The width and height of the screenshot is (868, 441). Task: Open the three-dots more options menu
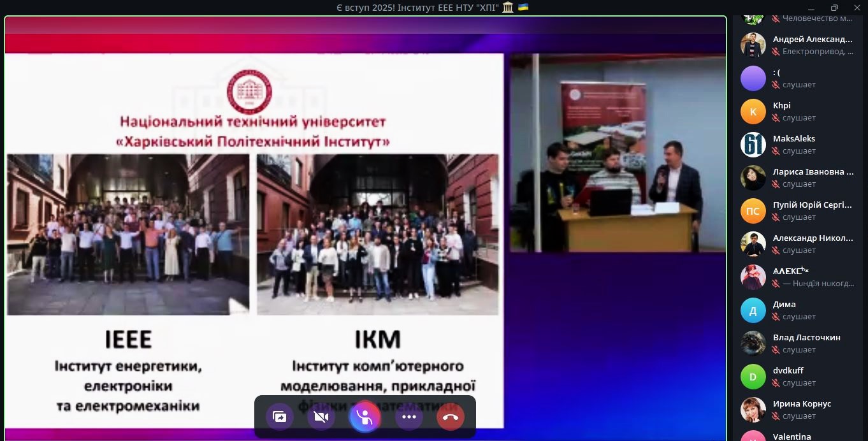click(409, 417)
